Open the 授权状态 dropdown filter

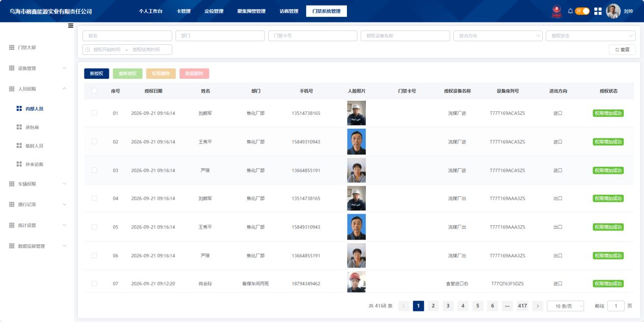click(x=591, y=36)
